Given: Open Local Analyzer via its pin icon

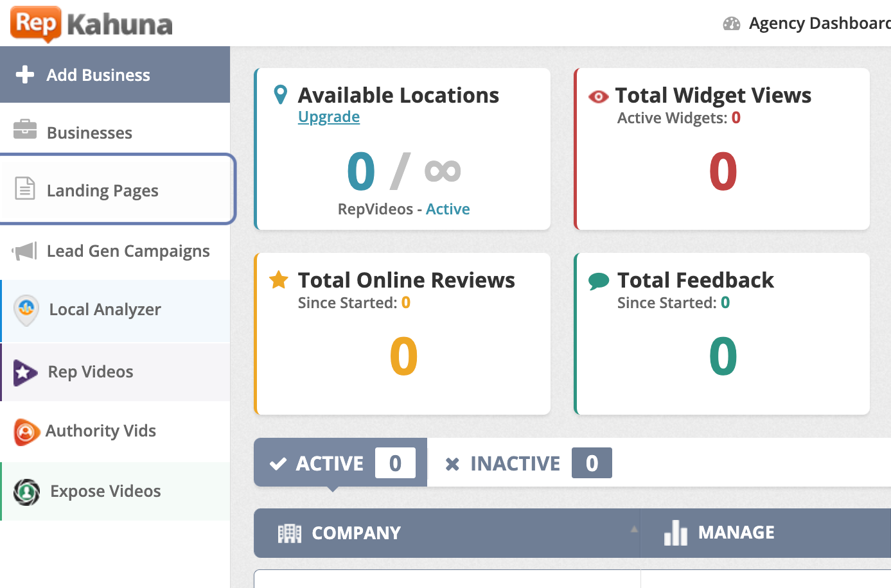Looking at the screenshot, I should tap(26, 310).
